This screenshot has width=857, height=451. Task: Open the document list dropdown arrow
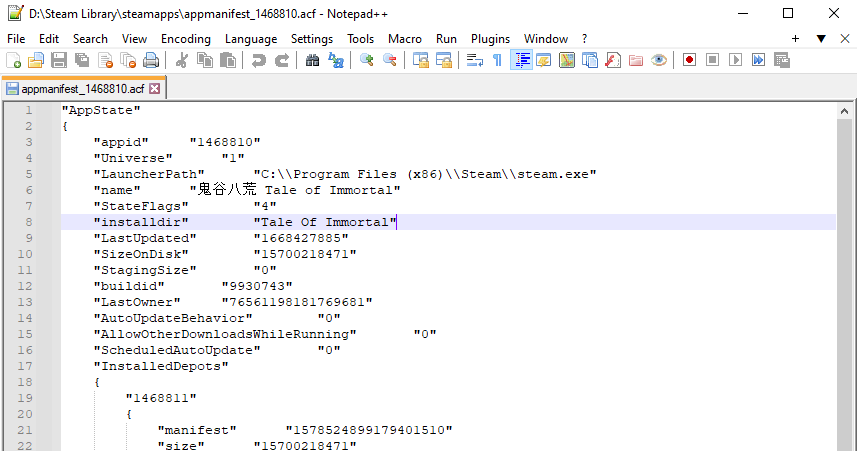[821, 38]
